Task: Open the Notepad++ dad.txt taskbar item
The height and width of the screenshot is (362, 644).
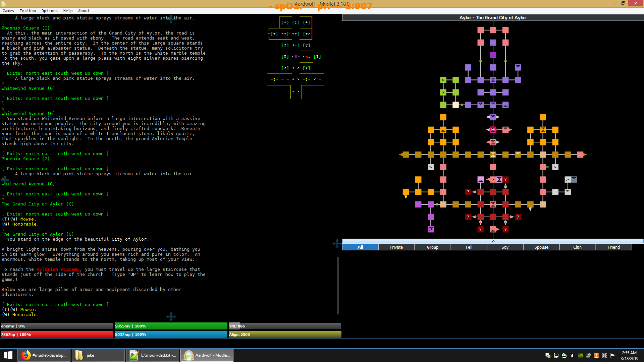Action: (x=152, y=355)
